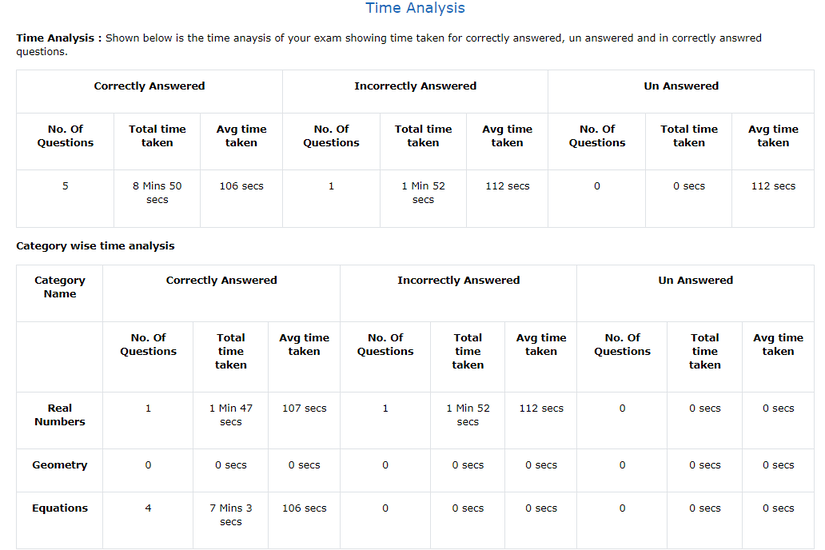Viewport: 825px width, 550px height.
Task: Click the Equations row '106 secs' cell
Action: [304, 508]
